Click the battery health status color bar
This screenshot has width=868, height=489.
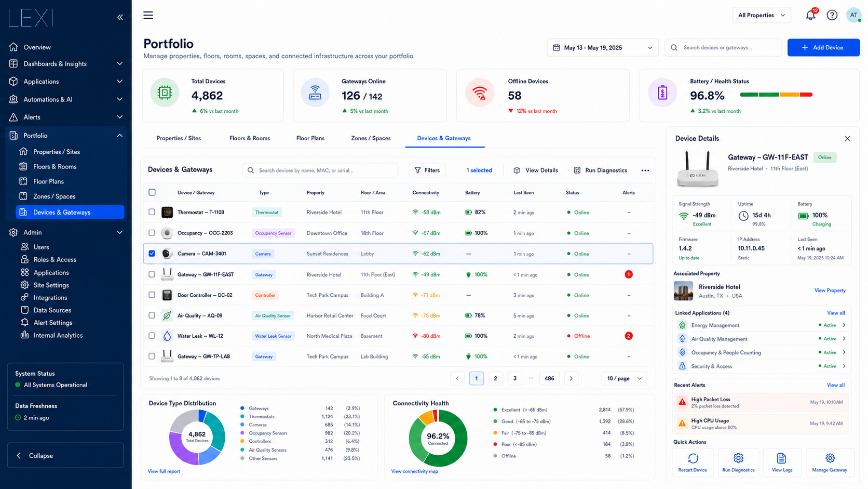776,95
